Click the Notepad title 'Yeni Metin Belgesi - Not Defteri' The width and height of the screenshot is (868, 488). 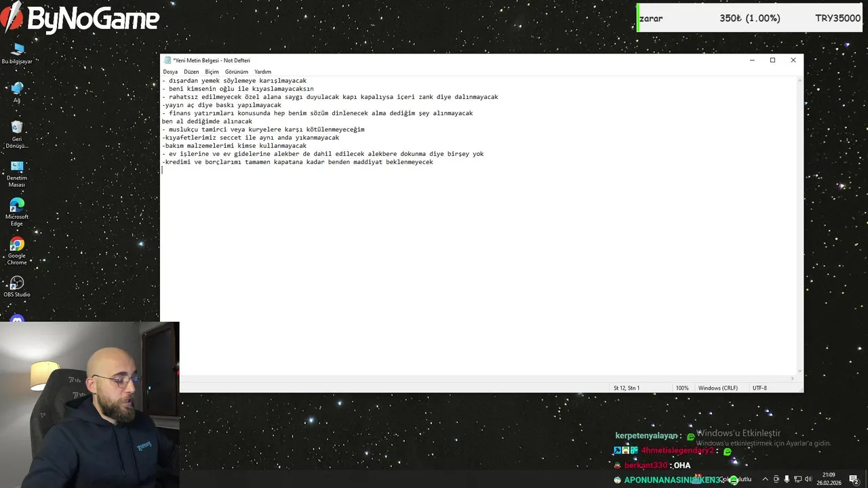click(x=212, y=60)
